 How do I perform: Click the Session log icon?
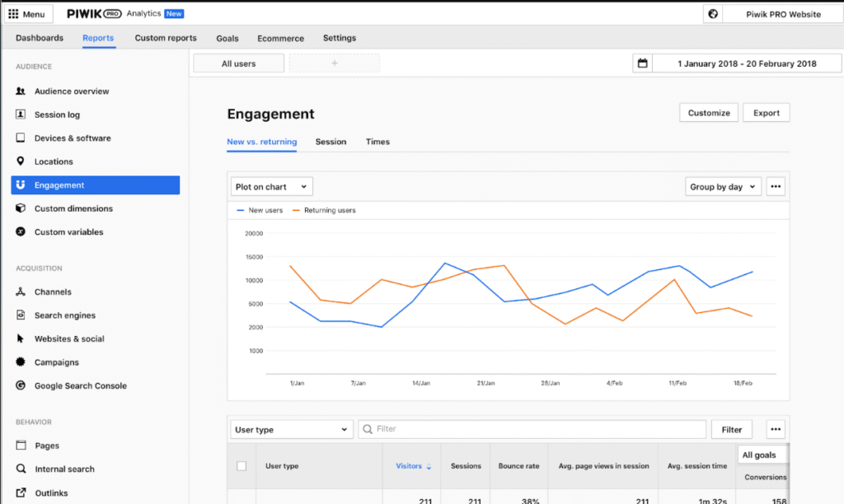pyautogui.click(x=21, y=114)
